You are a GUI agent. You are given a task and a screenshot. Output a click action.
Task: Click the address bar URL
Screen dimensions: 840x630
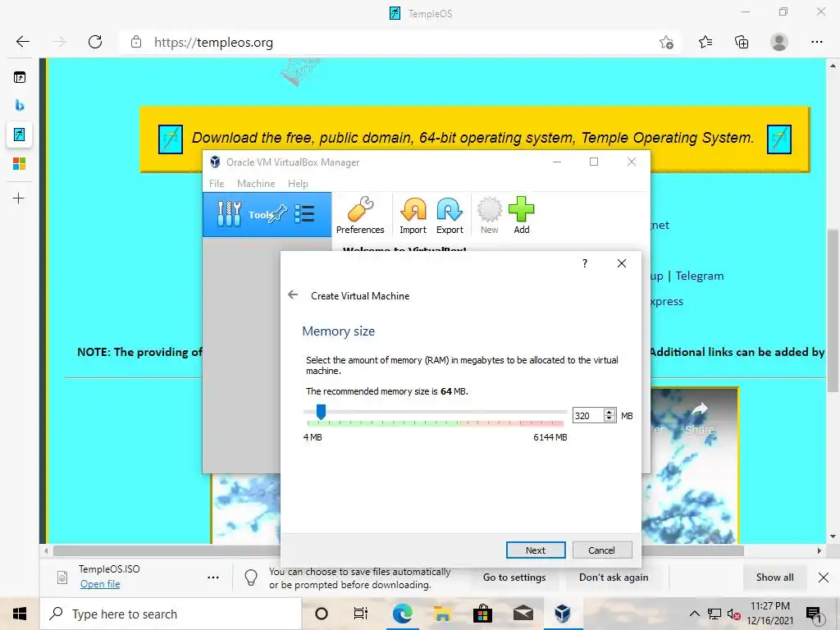pos(213,43)
